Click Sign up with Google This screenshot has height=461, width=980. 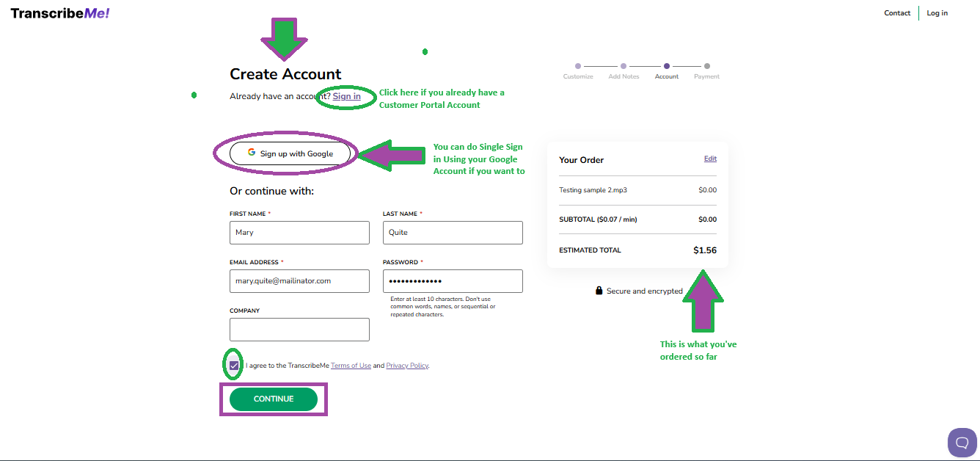tap(290, 153)
